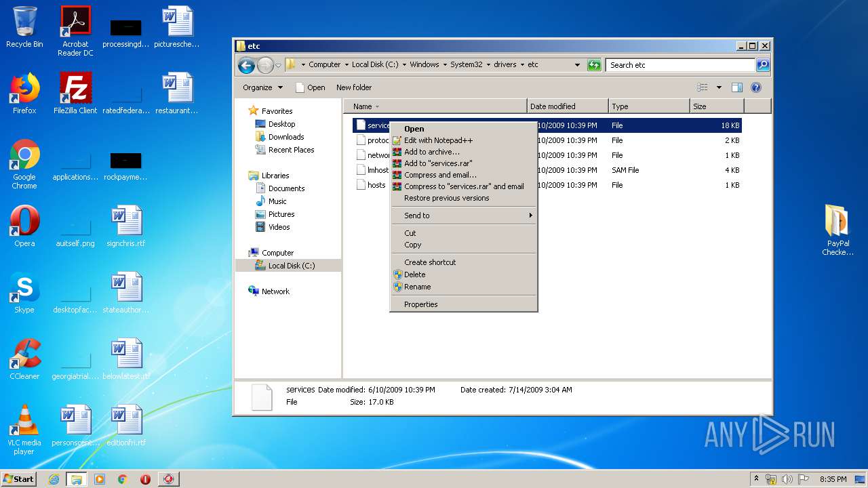Click the New folder button
This screenshot has height=488, width=868.
pyautogui.click(x=354, y=87)
